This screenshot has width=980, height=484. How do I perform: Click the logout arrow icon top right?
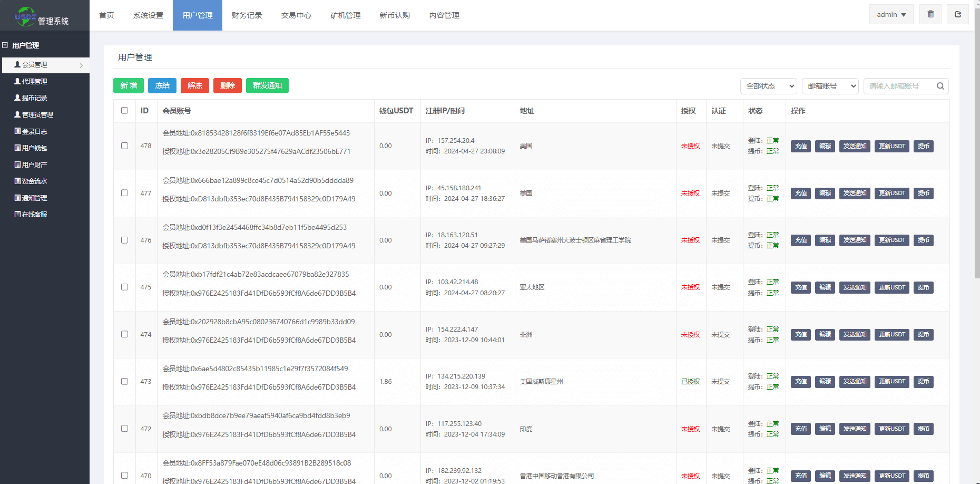coord(958,15)
